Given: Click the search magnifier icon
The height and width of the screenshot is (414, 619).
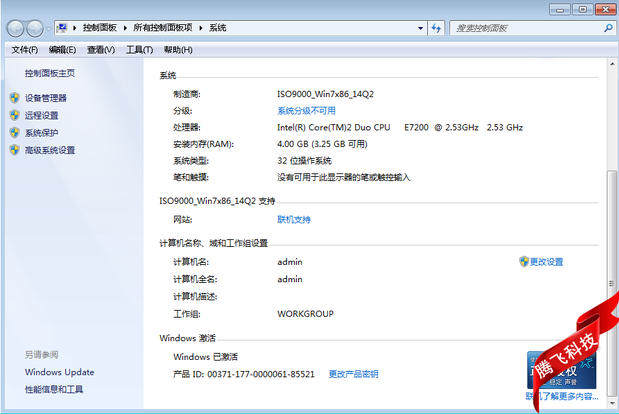Looking at the screenshot, I should [608, 28].
